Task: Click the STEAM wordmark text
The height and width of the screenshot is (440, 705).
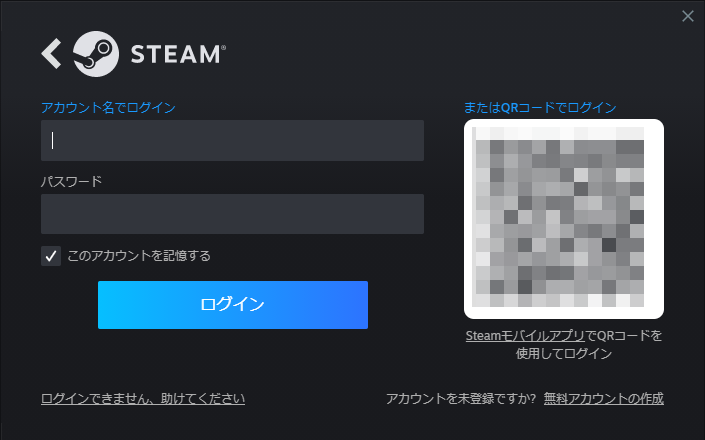Action: [175, 54]
